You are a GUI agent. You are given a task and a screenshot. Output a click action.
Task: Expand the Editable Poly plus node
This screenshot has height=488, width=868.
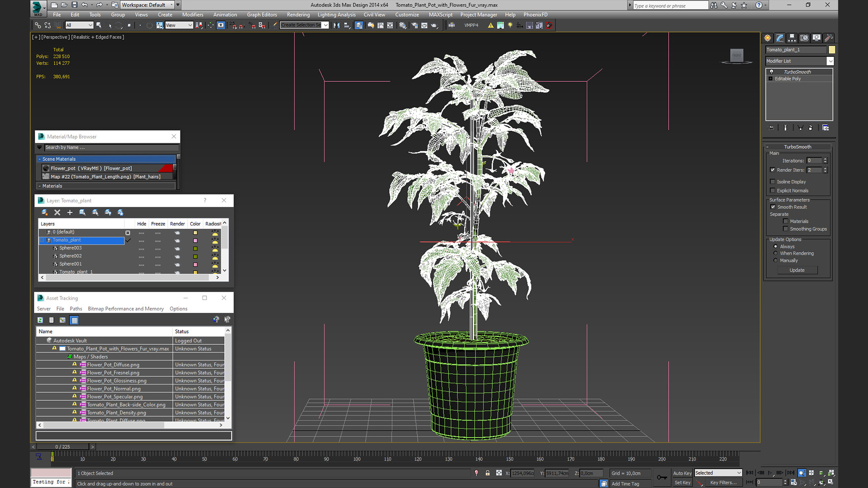(771, 79)
